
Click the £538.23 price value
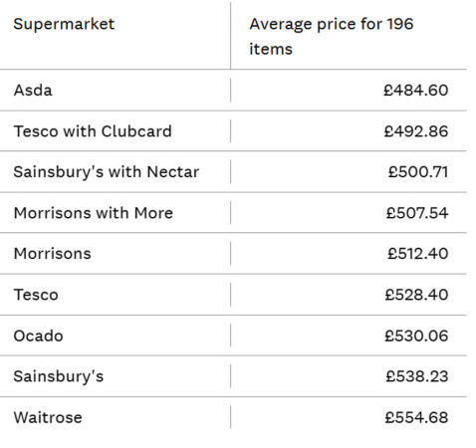[417, 376]
